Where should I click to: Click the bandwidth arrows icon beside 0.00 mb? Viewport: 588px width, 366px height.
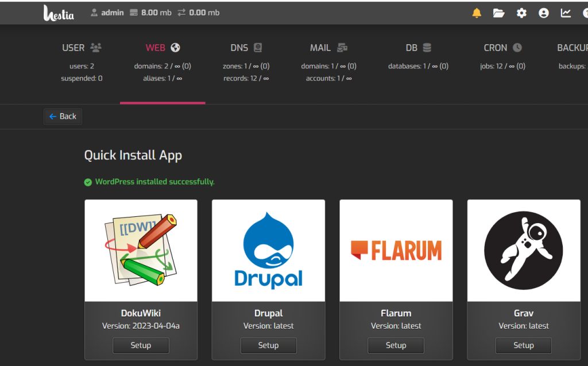(181, 13)
